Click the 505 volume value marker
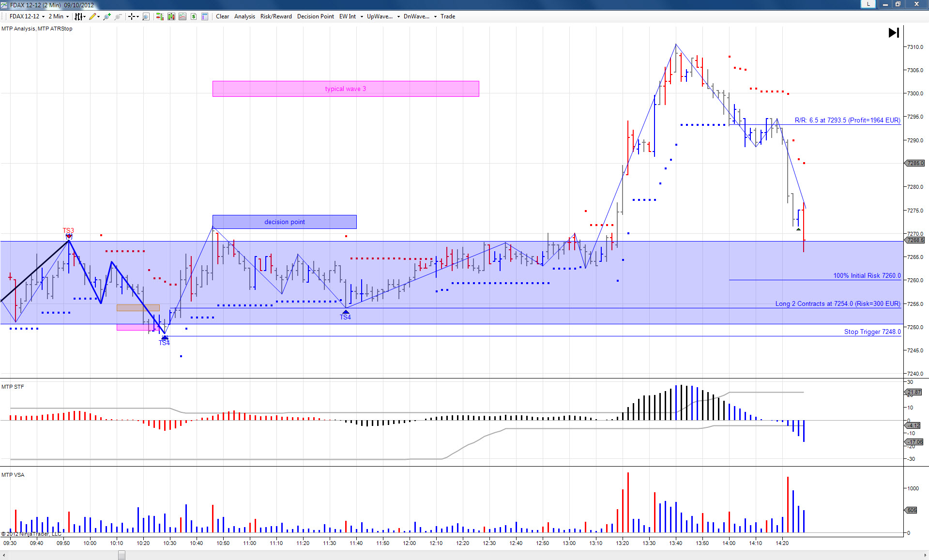 (911, 510)
